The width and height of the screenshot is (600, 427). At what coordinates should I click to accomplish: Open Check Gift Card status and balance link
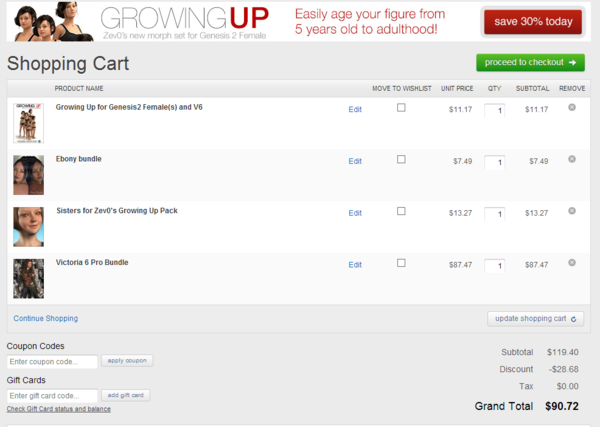59,409
